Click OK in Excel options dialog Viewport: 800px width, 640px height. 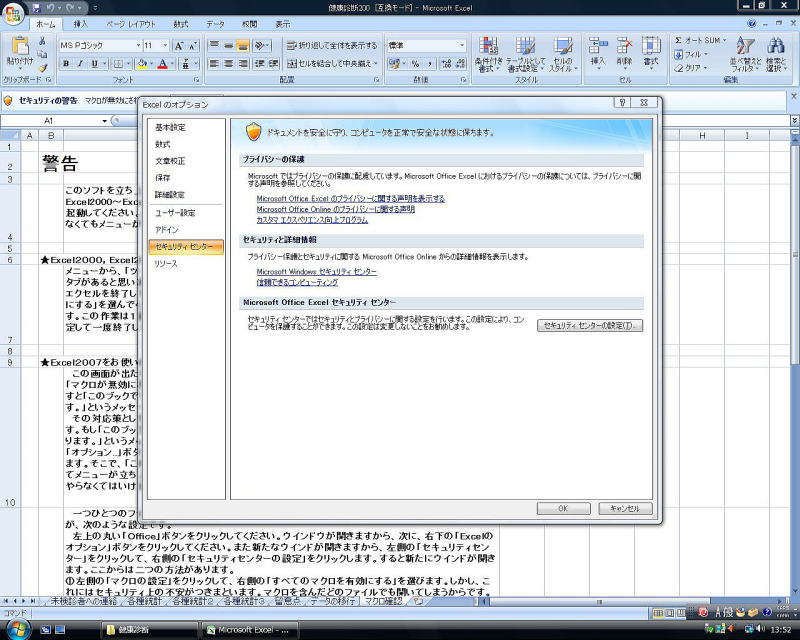pos(563,508)
